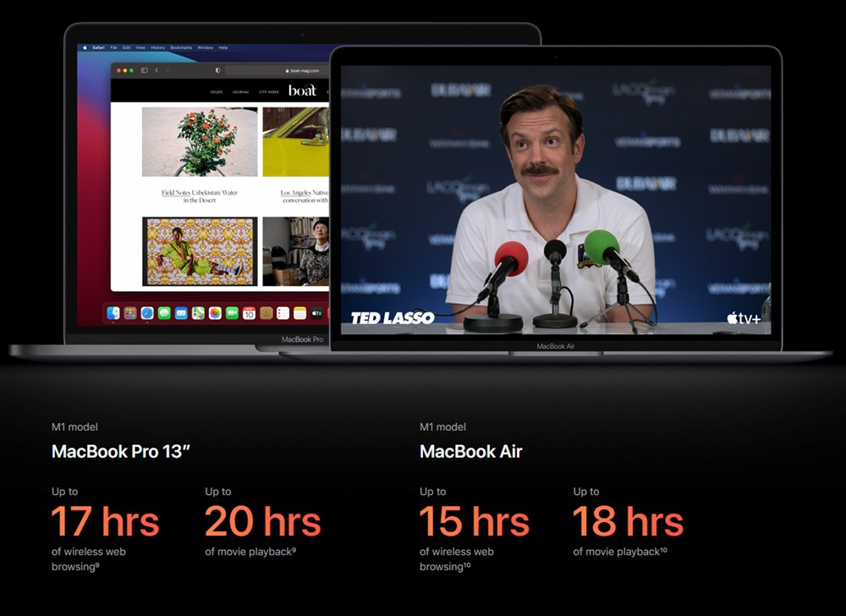Open the Apple TV dock icon

click(x=316, y=313)
